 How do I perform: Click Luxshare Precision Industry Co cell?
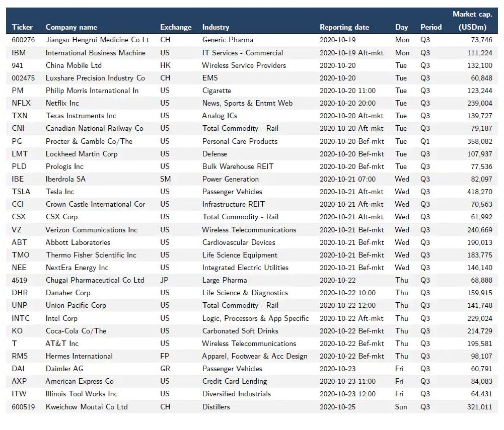tap(95, 78)
